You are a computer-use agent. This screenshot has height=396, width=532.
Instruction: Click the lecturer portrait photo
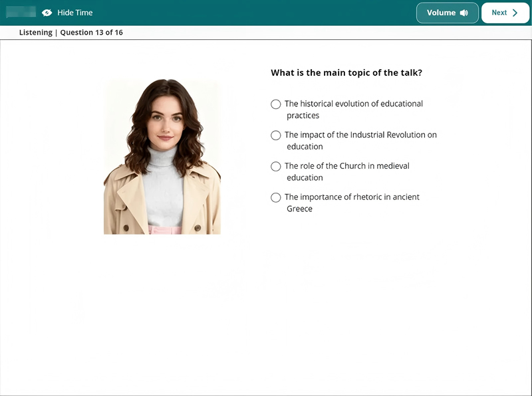[162, 157]
